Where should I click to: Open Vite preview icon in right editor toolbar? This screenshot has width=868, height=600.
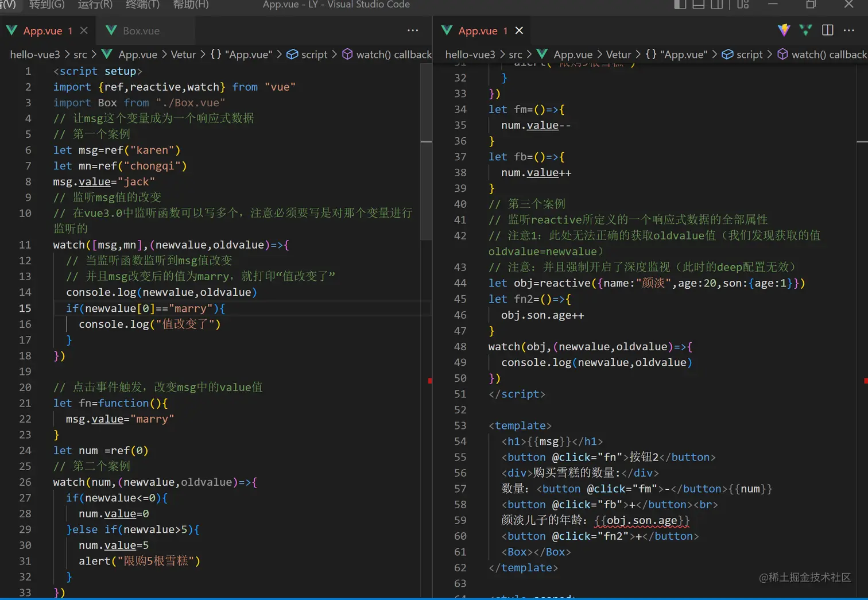[784, 30]
